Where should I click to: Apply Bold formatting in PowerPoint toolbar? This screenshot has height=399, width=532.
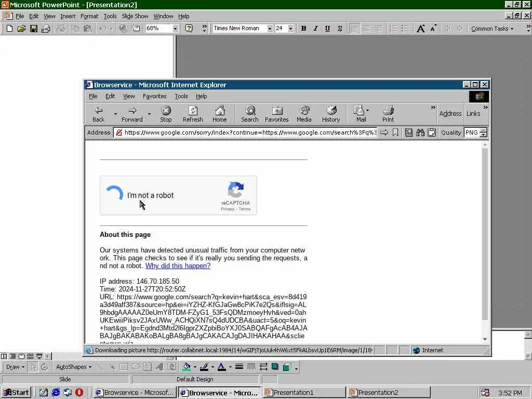303,29
